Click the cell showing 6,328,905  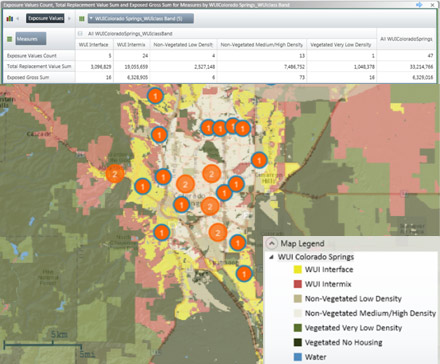click(x=131, y=77)
